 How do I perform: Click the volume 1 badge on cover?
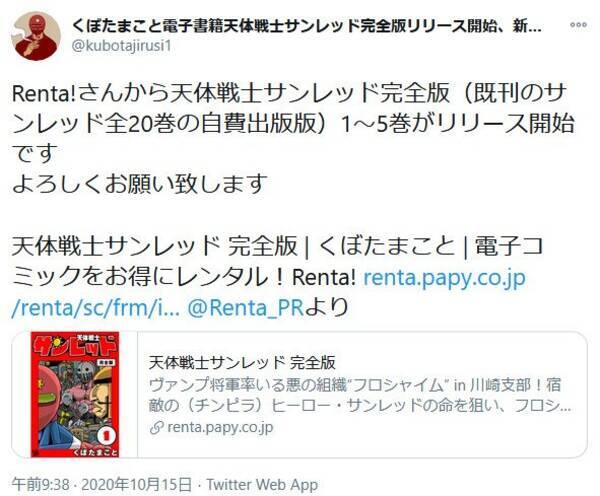pos(107,435)
